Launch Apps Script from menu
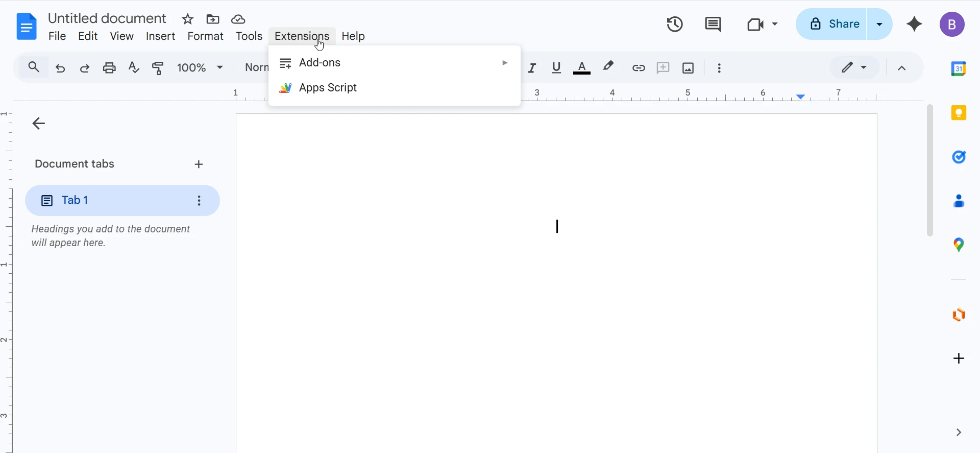This screenshot has height=453, width=980. pos(395,88)
